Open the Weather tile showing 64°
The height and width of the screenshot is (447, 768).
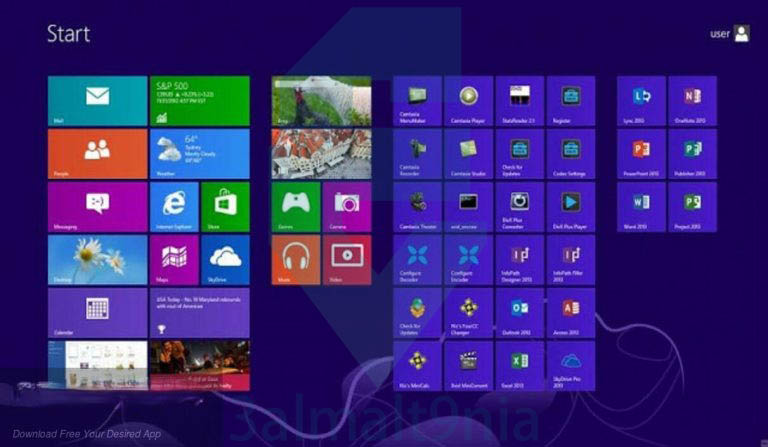[200, 154]
